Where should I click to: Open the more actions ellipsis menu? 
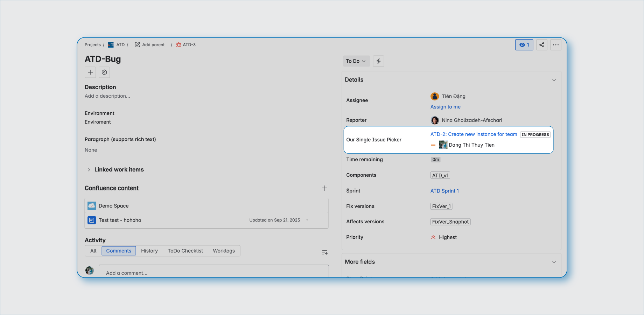[555, 45]
